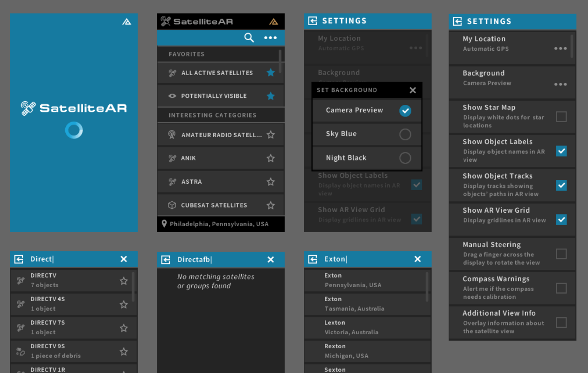
Task: Tap the satellite icon next to All Active Satellites
Action: pos(172,73)
